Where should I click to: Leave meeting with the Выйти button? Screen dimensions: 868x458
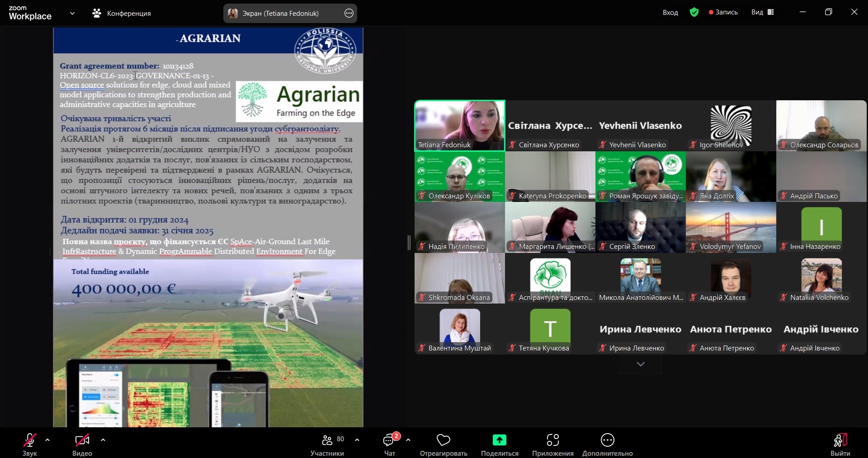(x=840, y=444)
